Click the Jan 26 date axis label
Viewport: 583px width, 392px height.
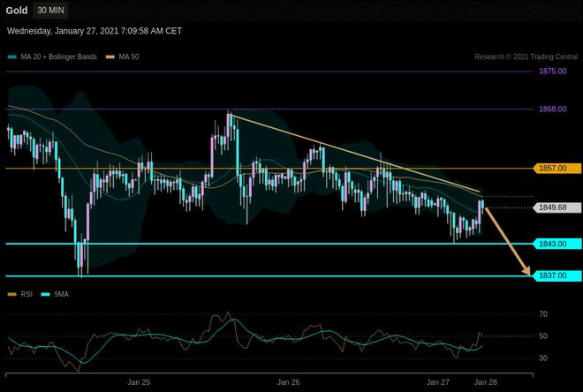click(288, 382)
